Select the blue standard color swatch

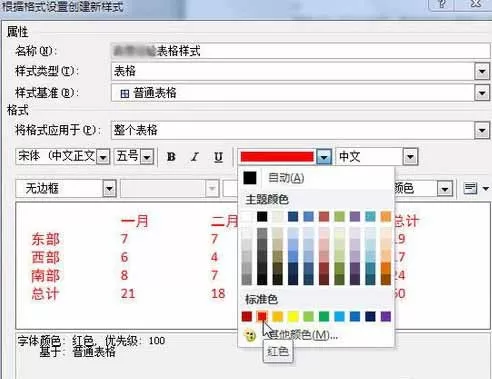pyautogui.click(x=355, y=316)
